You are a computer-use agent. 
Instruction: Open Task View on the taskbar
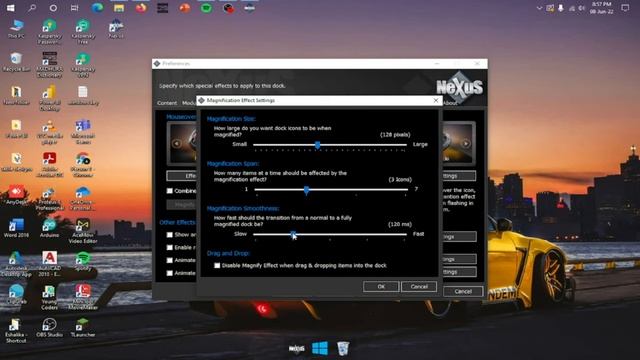(x=75, y=8)
